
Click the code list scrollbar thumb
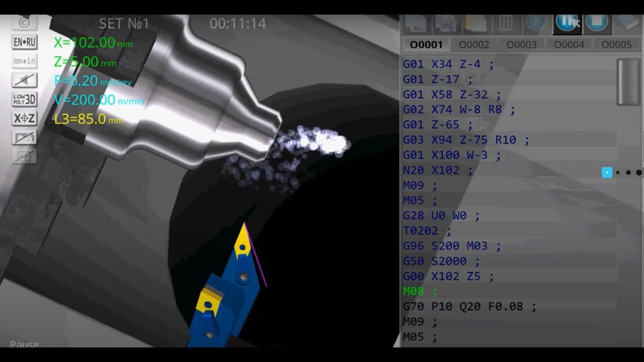[628, 82]
